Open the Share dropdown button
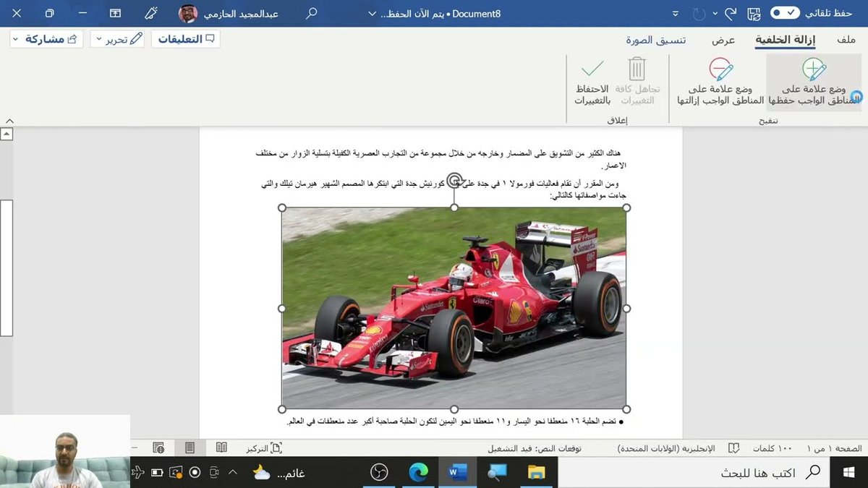This screenshot has width=868, height=488. click(46, 39)
